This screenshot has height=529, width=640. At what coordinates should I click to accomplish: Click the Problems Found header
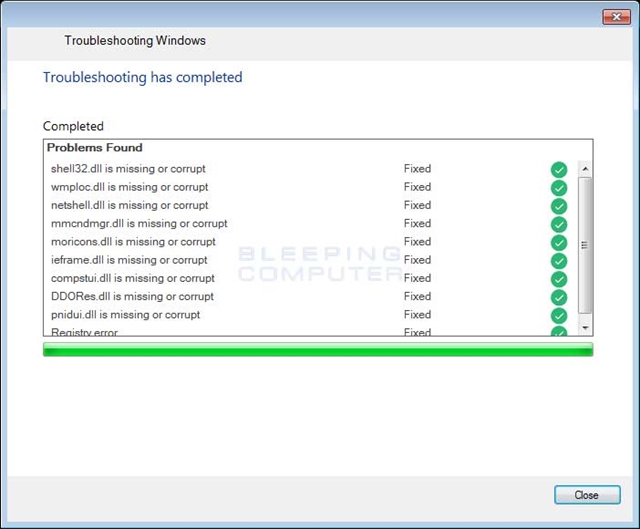(95, 148)
